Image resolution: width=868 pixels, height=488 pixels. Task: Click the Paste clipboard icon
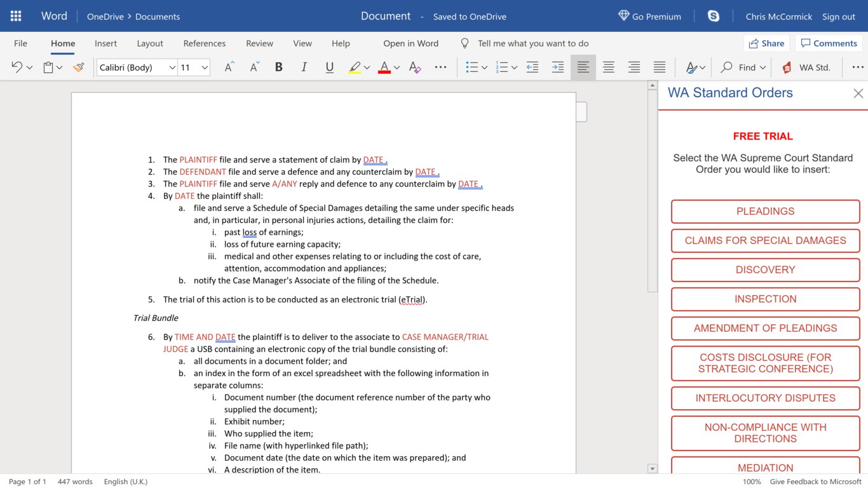click(x=48, y=67)
